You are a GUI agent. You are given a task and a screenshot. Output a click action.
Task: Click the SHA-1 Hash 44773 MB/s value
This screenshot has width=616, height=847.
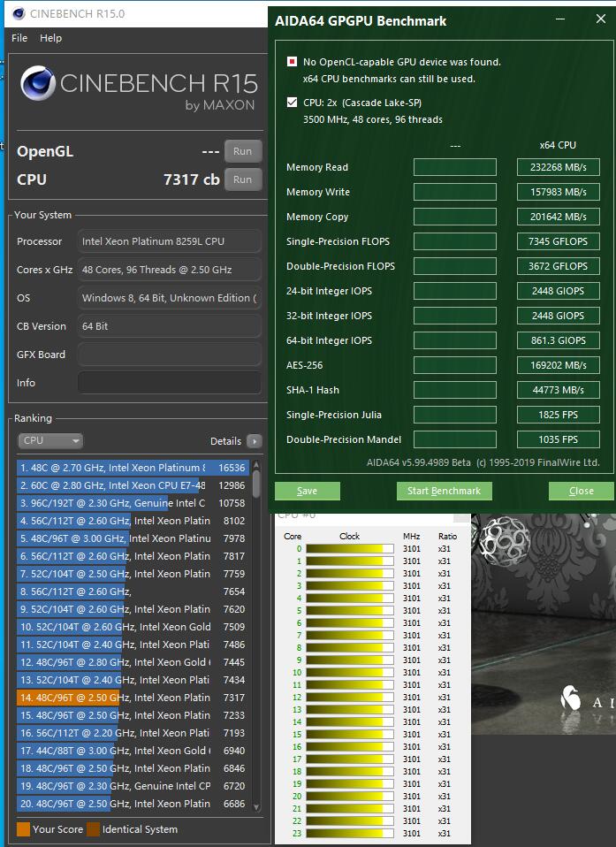(x=559, y=390)
